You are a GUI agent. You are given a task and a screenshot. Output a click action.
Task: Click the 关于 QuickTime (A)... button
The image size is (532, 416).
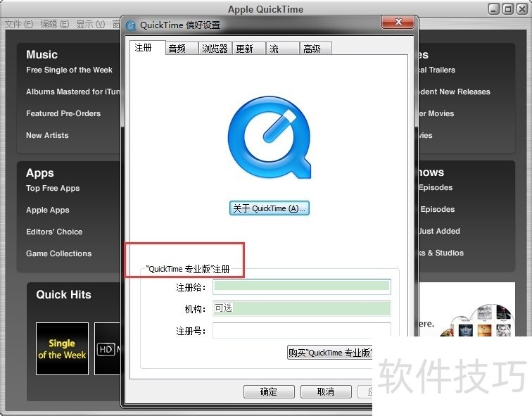(x=270, y=208)
